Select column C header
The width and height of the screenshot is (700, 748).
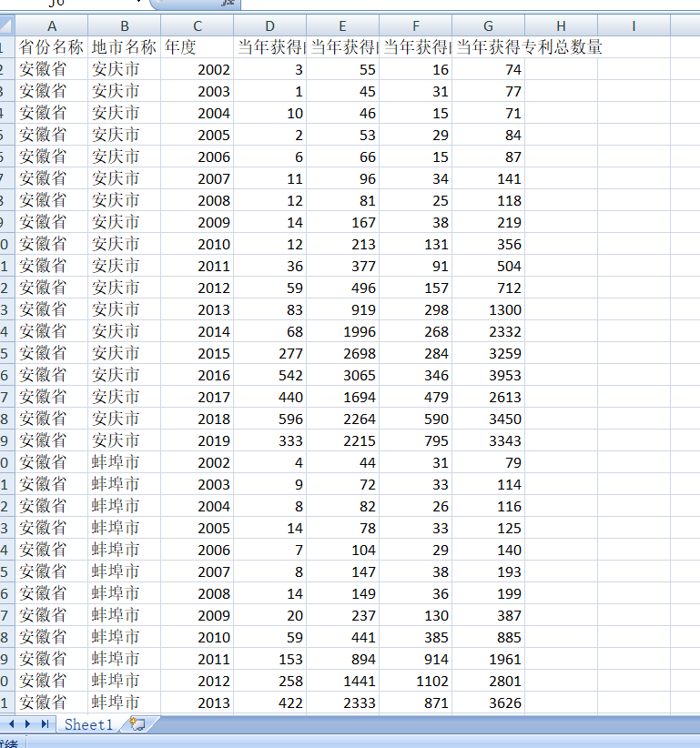click(197, 25)
